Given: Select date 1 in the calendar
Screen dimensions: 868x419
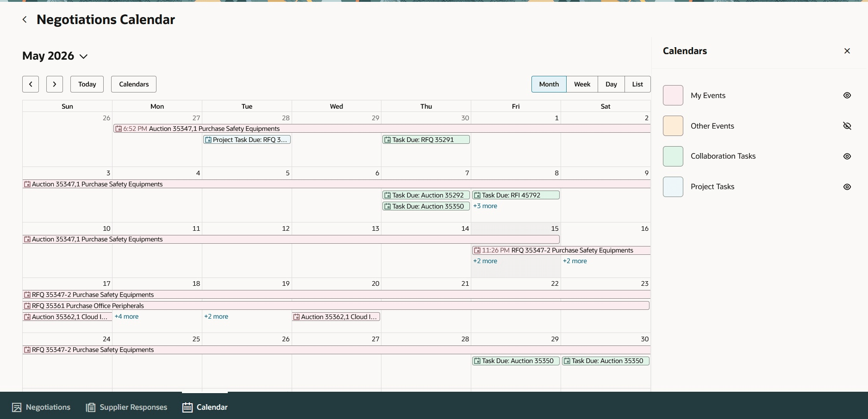Looking at the screenshot, I should pyautogui.click(x=556, y=118).
